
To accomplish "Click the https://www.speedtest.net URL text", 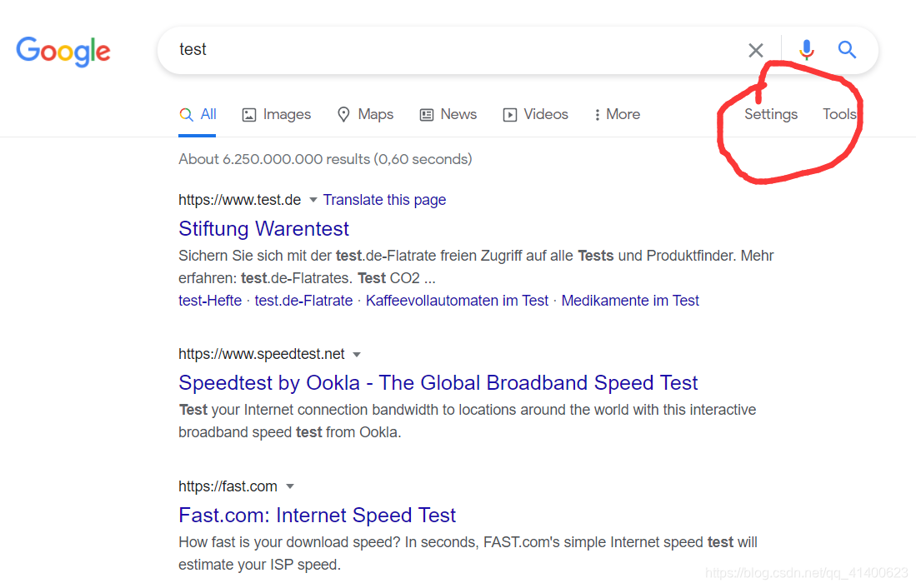I will [x=261, y=354].
